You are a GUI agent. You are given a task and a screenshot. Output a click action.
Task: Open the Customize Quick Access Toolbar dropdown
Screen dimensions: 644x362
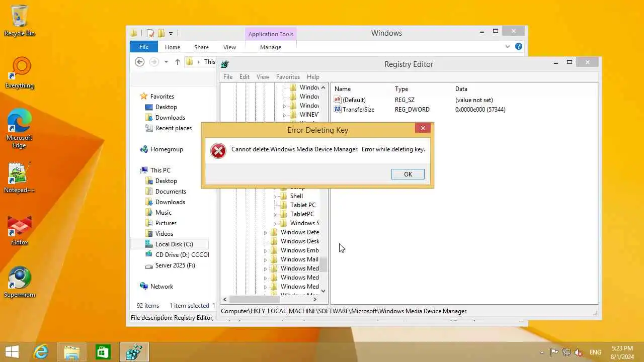[171, 34]
